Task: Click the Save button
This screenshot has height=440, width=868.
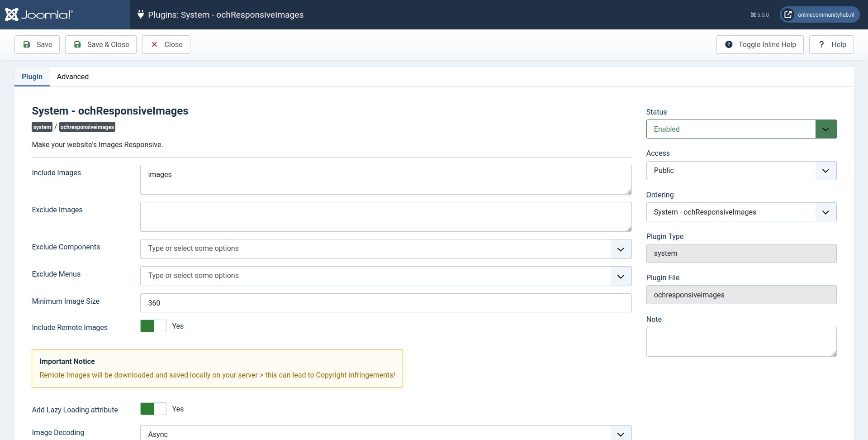Action: tap(37, 44)
